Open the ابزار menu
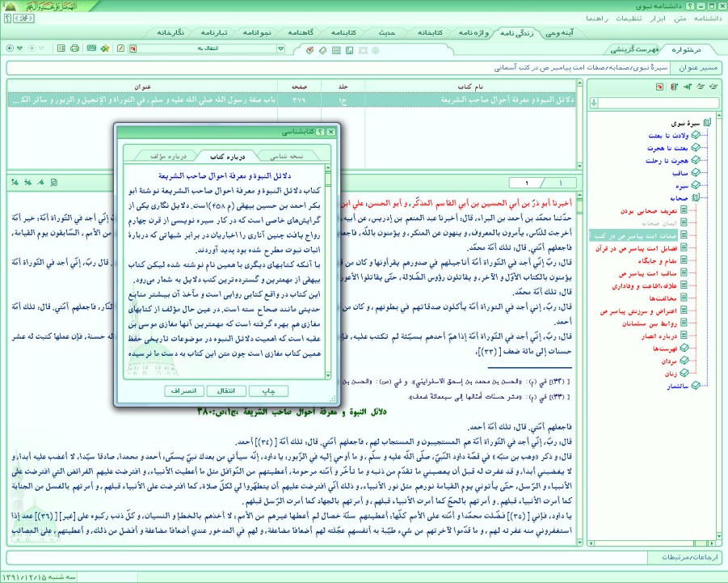 (658, 19)
